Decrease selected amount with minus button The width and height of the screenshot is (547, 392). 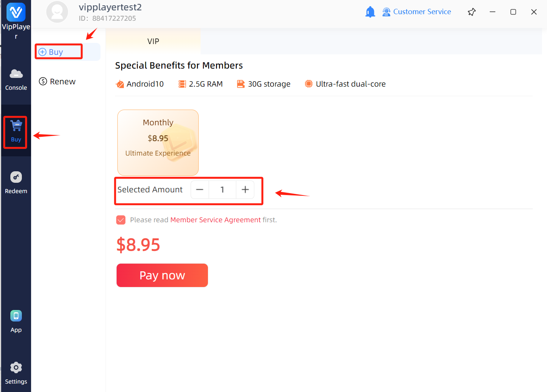coord(200,190)
